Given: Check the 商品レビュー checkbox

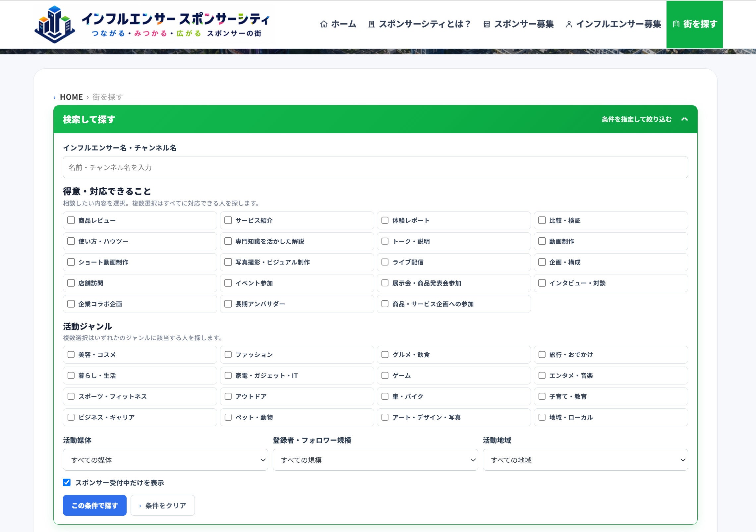Looking at the screenshot, I should click(71, 220).
